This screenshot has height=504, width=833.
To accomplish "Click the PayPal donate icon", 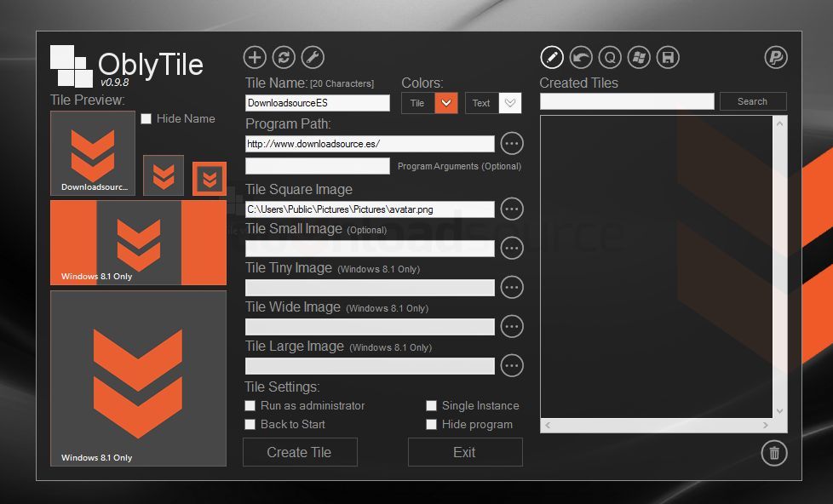I will 776,57.
